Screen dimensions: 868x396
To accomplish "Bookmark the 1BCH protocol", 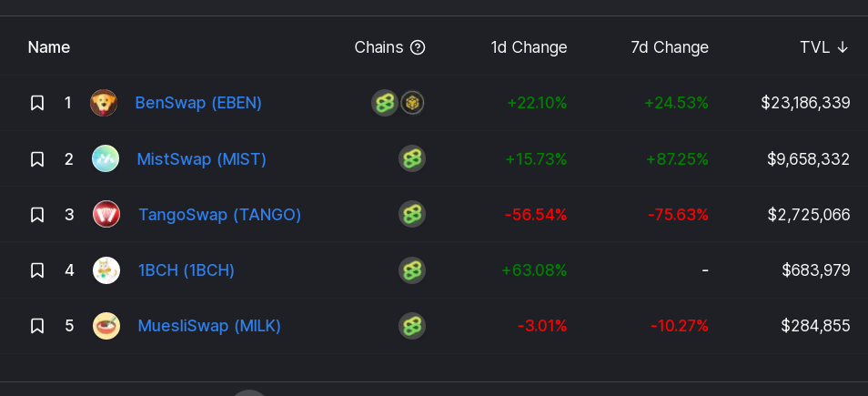I will click(37, 270).
